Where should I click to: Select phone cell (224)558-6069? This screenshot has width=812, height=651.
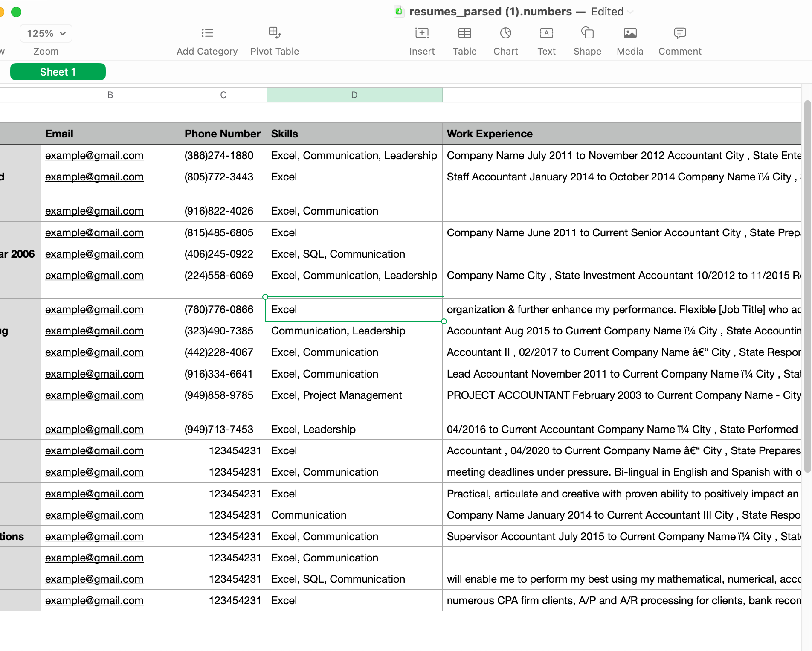click(x=223, y=281)
